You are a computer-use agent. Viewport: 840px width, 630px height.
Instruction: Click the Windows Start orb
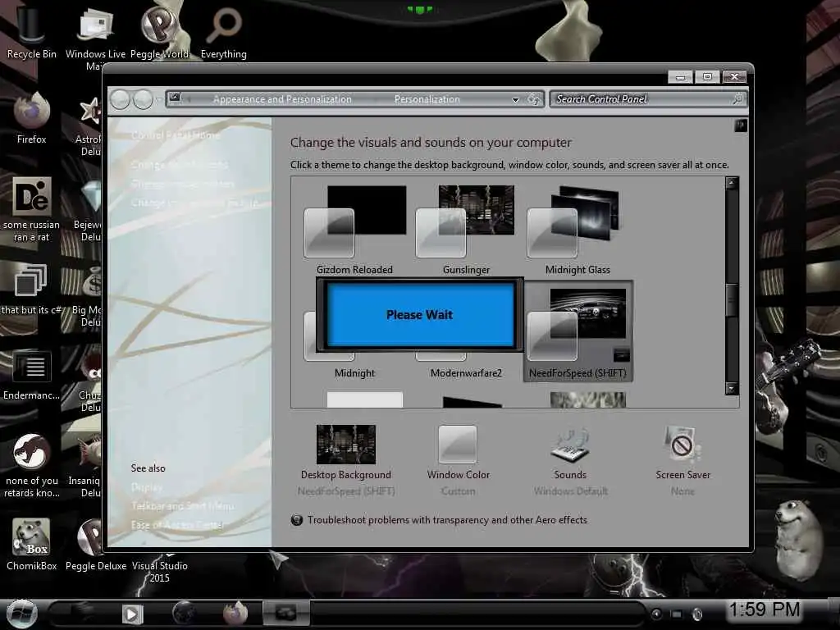click(x=22, y=614)
